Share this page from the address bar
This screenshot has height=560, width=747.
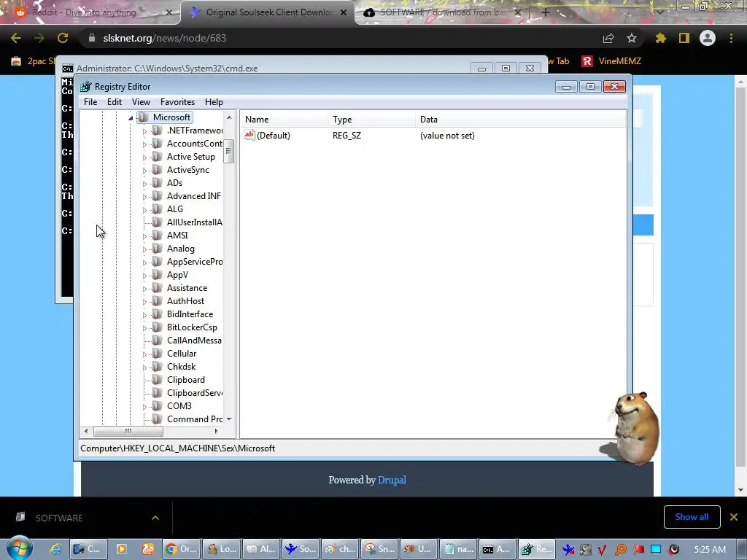click(x=608, y=38)
